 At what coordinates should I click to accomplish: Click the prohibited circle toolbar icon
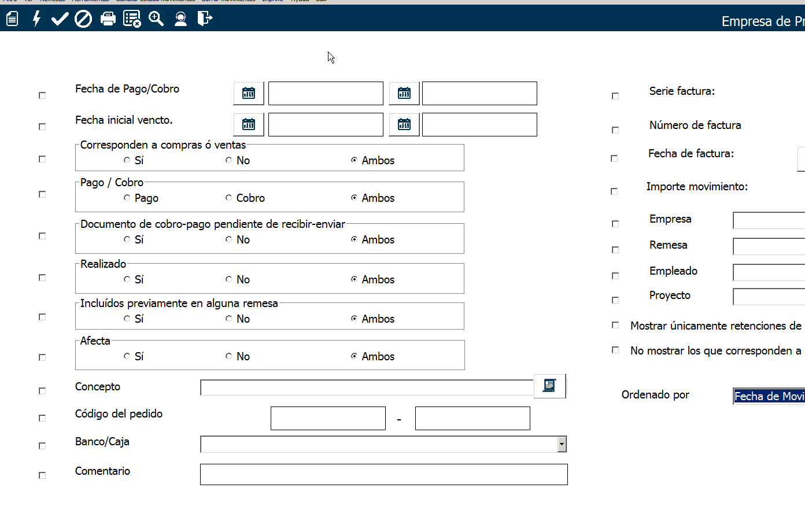click(x=83, y=19)
